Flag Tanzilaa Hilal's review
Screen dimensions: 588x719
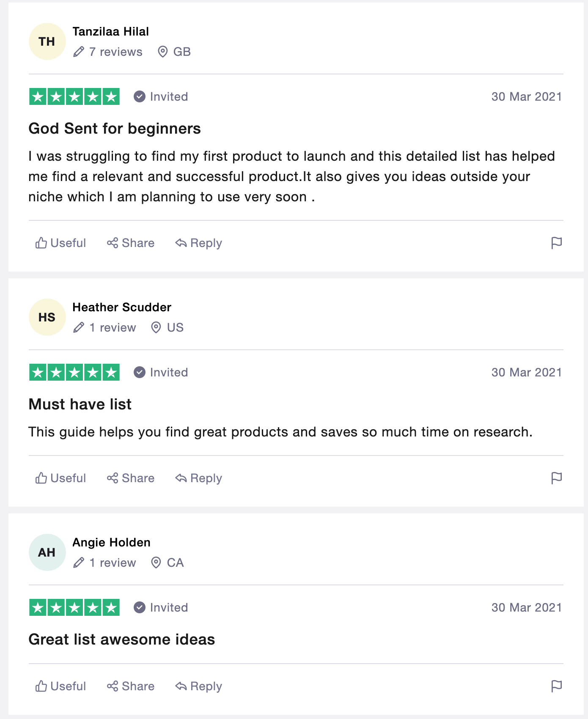(x=556, y=243)
